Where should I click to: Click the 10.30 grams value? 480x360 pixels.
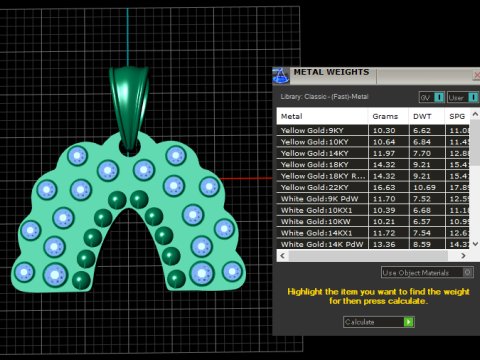(384, 131)
